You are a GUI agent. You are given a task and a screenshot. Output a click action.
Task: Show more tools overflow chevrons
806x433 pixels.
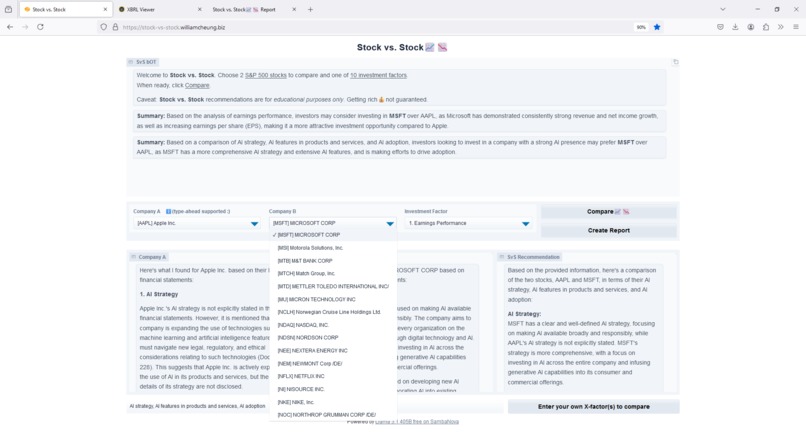(x=781, y=27)
